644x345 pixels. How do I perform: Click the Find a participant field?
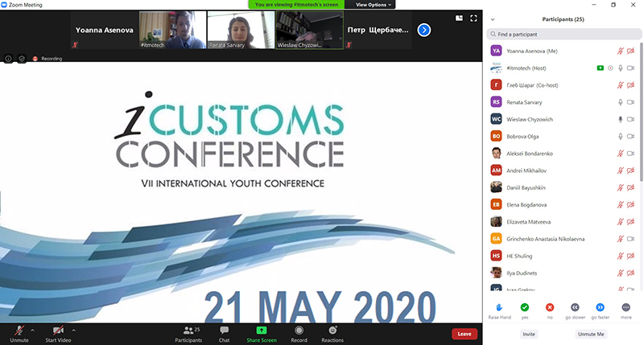pyautogui.click(x=564, y=34)
